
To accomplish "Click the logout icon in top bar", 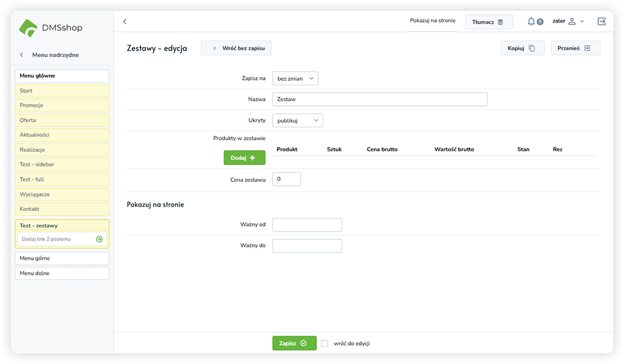I will coord(601,21).
